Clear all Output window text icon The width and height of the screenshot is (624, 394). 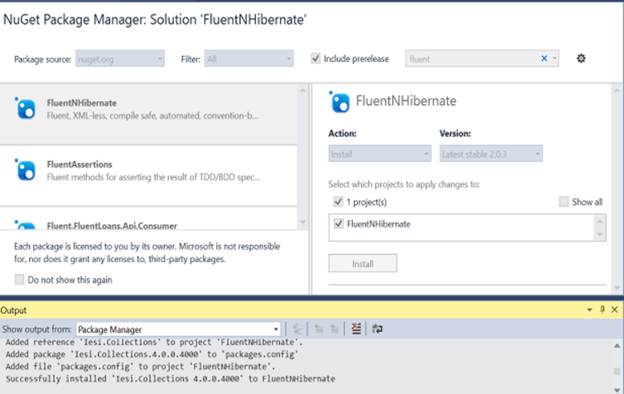click(356, 329)
